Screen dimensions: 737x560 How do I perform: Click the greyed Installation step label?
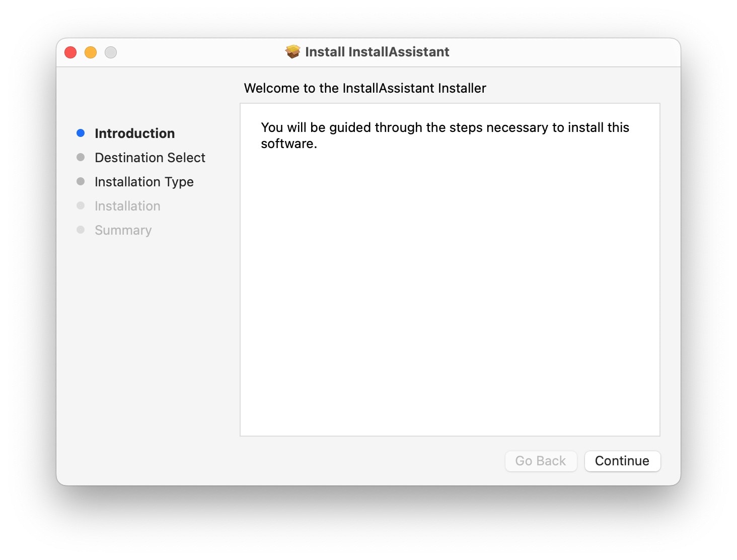127,206
